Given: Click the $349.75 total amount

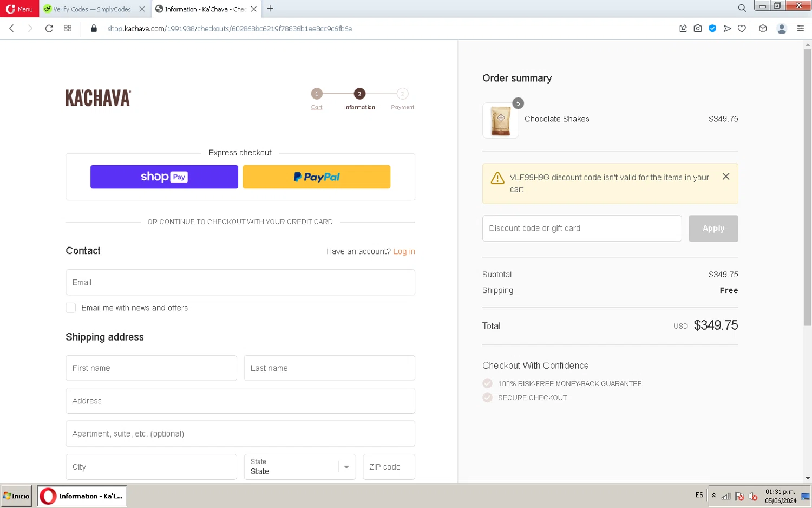Looking at the screenshot, I should coord(716,325).
